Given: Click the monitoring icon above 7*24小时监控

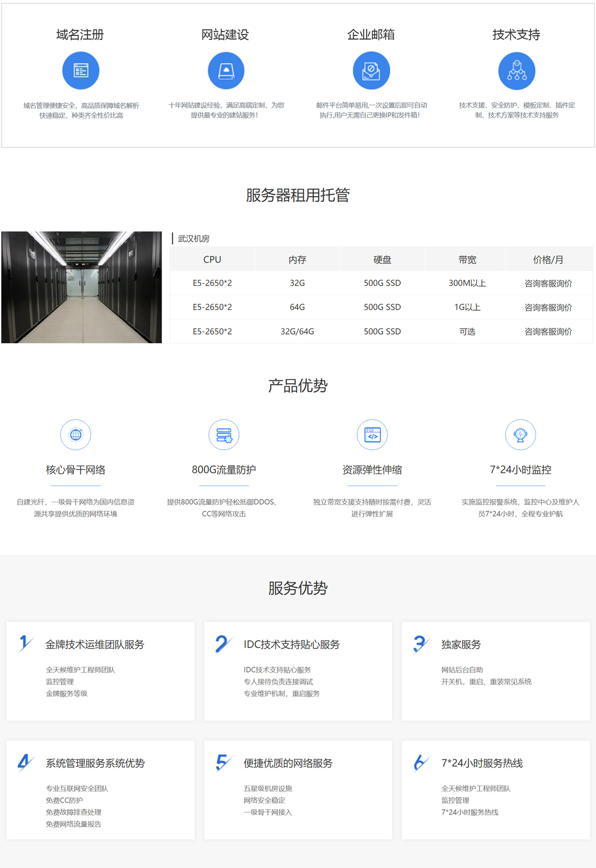Looking at the screenshot, I should pyautogui.click(x=520, y=435).
